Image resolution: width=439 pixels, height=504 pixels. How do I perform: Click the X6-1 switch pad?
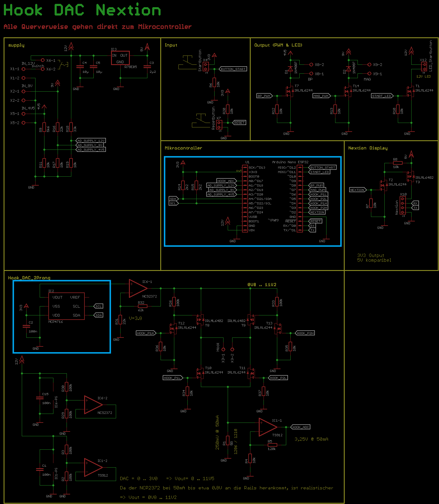(43, 60)
